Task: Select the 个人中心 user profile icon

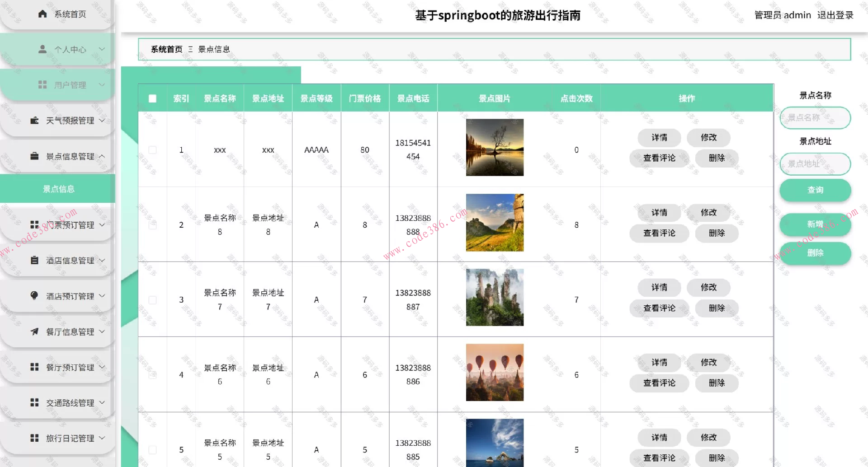Action: (42, 49)
